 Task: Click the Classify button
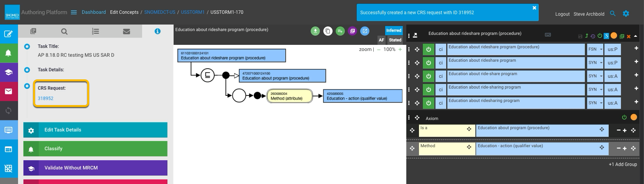pos(95,149)
